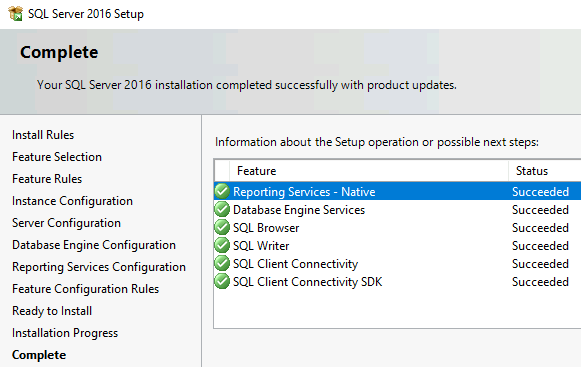Select the SQL Writer feature row

tap(398, 245)
